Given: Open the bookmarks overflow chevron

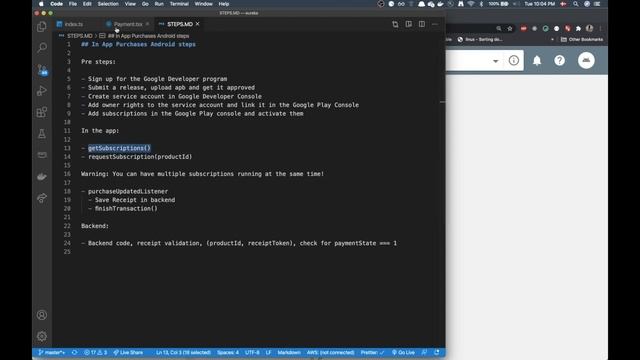Looking at the screenshot, I should pyautogui.click(x=552, y=40).
